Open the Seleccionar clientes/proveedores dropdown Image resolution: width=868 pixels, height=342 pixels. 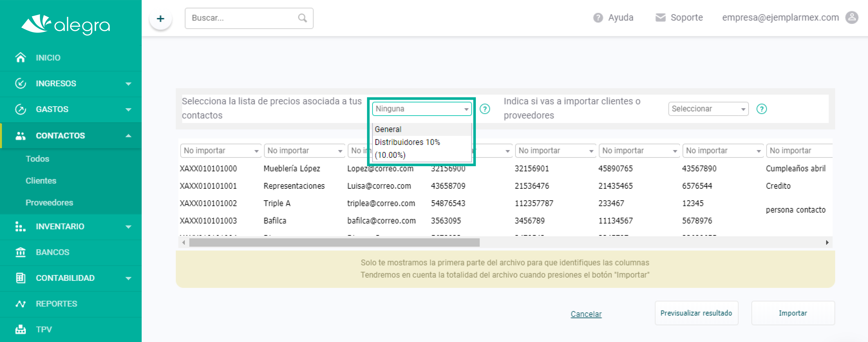pyautogui.click(x=708, y=109)
